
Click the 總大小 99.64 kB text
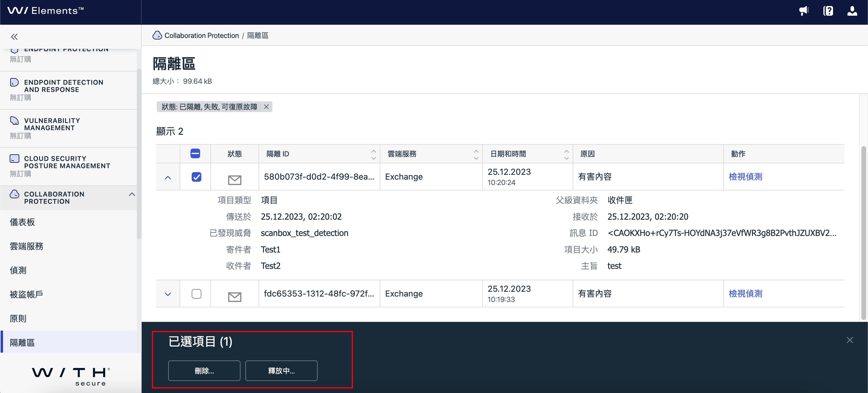(182, 81)
